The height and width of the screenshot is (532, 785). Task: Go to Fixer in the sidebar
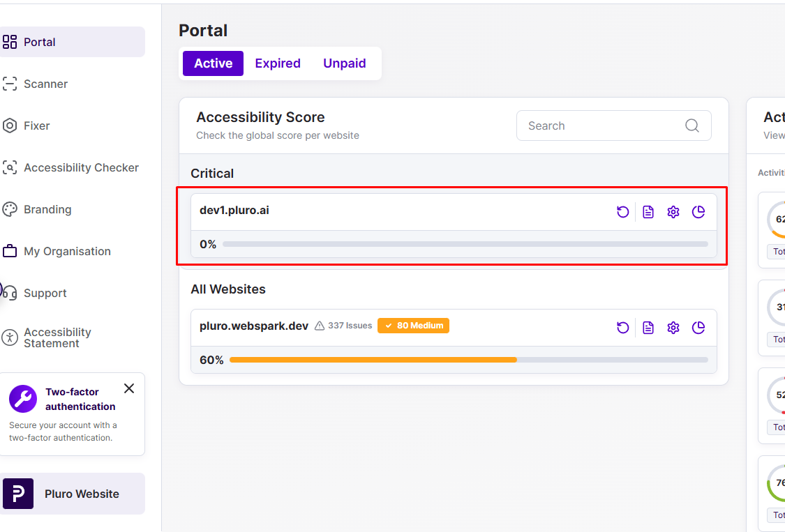(x=36, y=126)
